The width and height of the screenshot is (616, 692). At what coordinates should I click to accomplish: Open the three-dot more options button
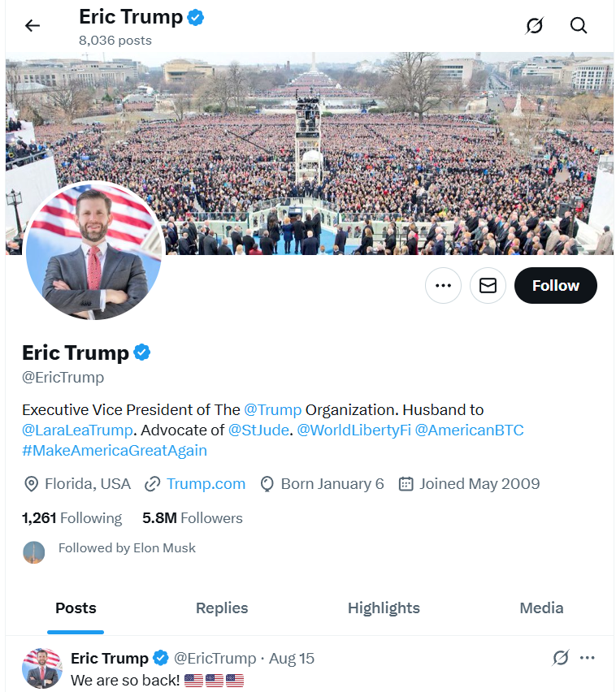(443, 286)
